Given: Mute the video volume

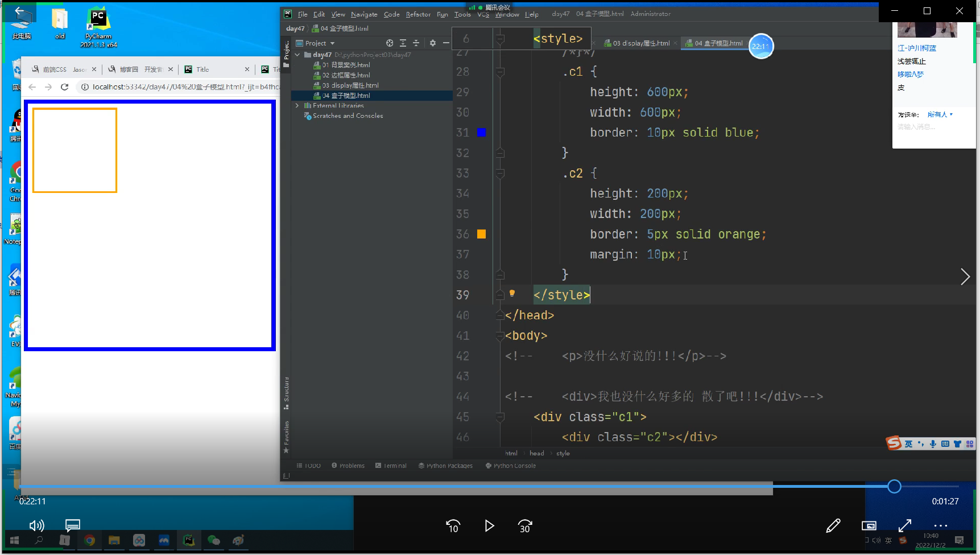Looking at the screenshot, I should coord(36,525).
